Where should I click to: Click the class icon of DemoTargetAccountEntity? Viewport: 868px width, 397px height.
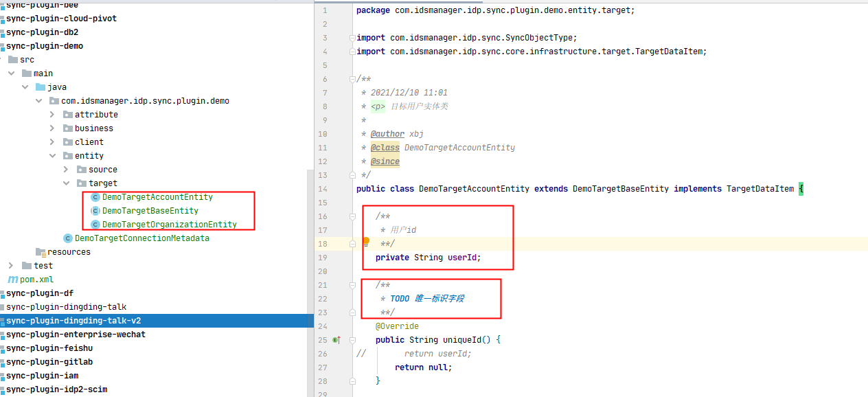coord(95,197)
